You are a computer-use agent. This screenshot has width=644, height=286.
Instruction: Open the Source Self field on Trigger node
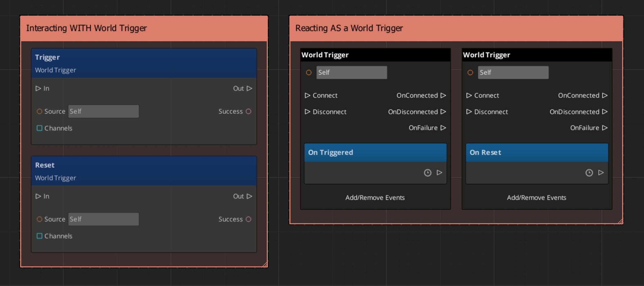click(103, 112)
